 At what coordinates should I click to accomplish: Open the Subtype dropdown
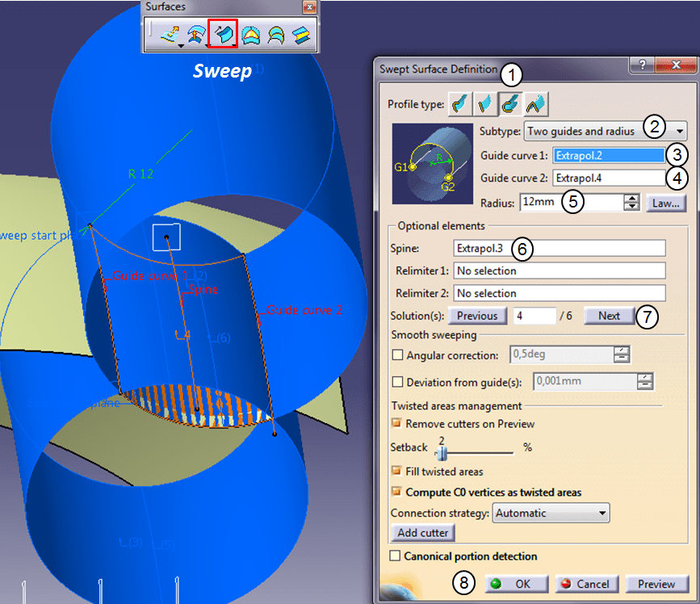[681, 130]
